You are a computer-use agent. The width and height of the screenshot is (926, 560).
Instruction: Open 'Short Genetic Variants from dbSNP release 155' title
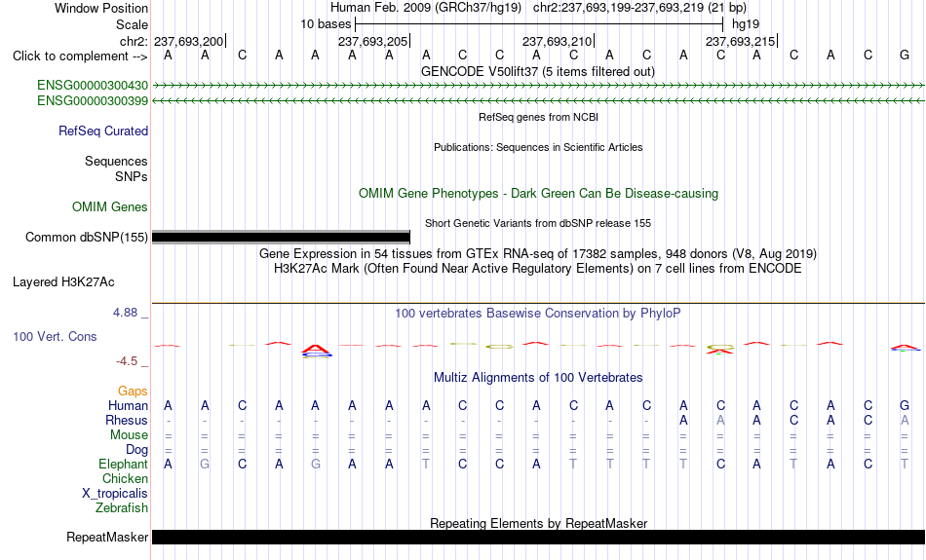pos(538,223)
